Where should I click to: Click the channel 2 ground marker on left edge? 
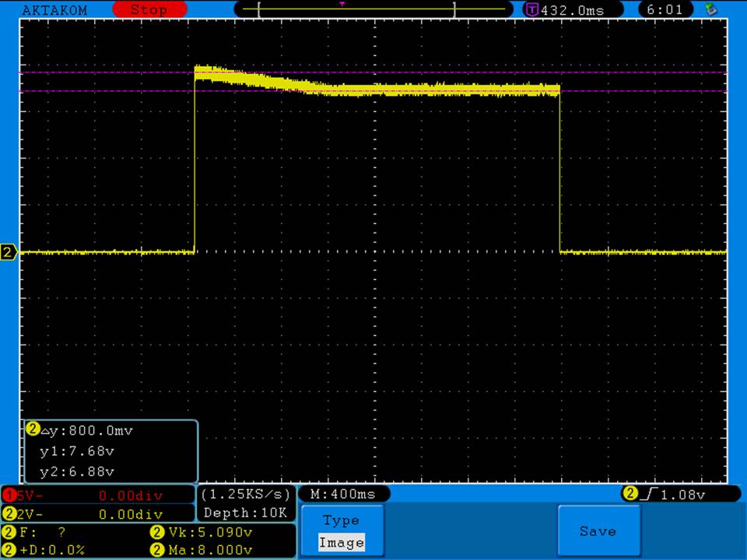coord(9,252)
